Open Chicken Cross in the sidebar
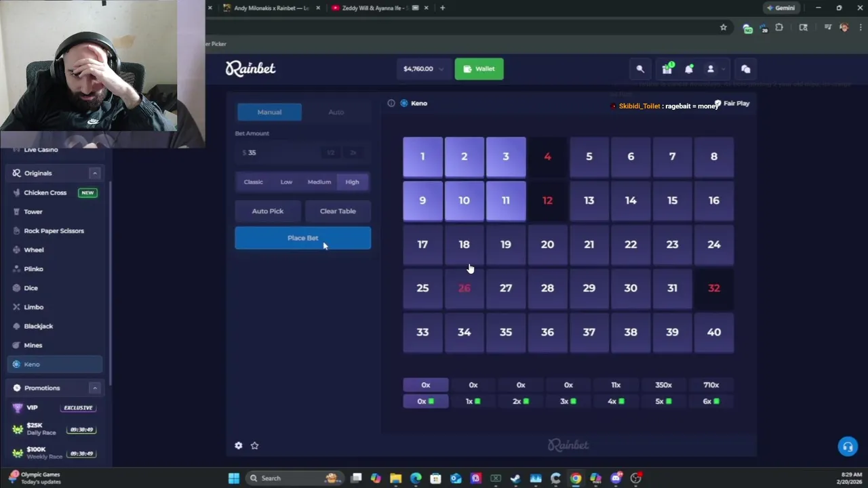868x488 pixels. 54,192
